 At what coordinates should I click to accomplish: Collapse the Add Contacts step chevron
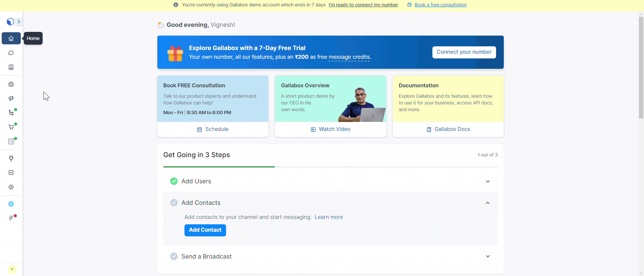pyautogui.click(x=488, y=203)
